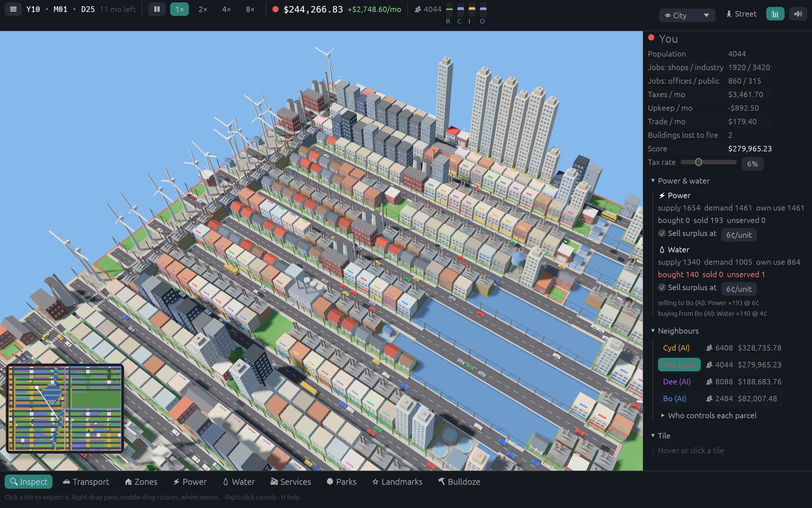Select the Bulldoze tool
Screen dimensions: 812x508
point(459,482)
